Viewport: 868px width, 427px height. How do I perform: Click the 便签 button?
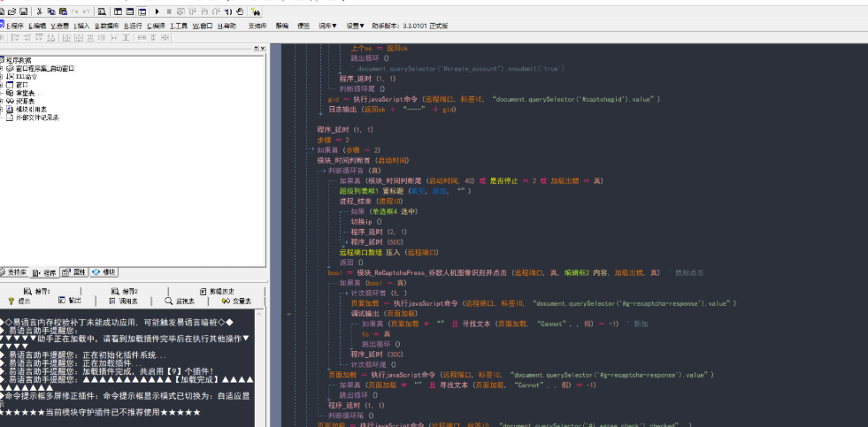tap(303, 27)
